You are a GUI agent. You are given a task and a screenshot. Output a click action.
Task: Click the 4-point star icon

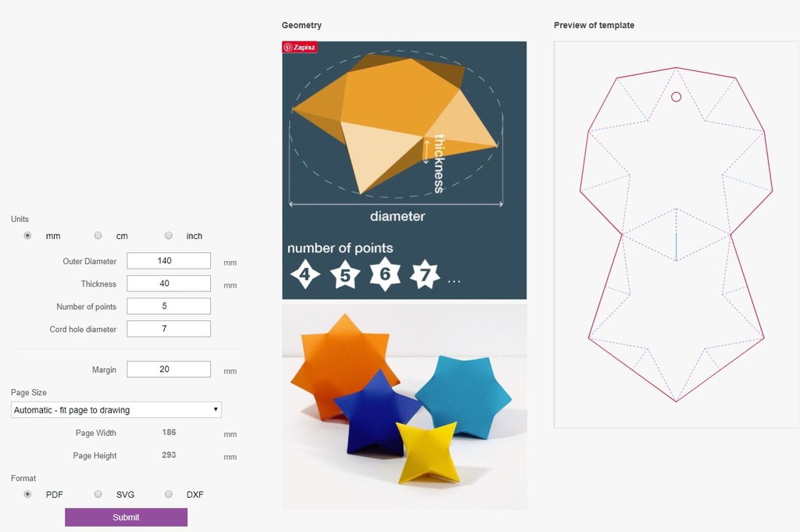point(305,274)
